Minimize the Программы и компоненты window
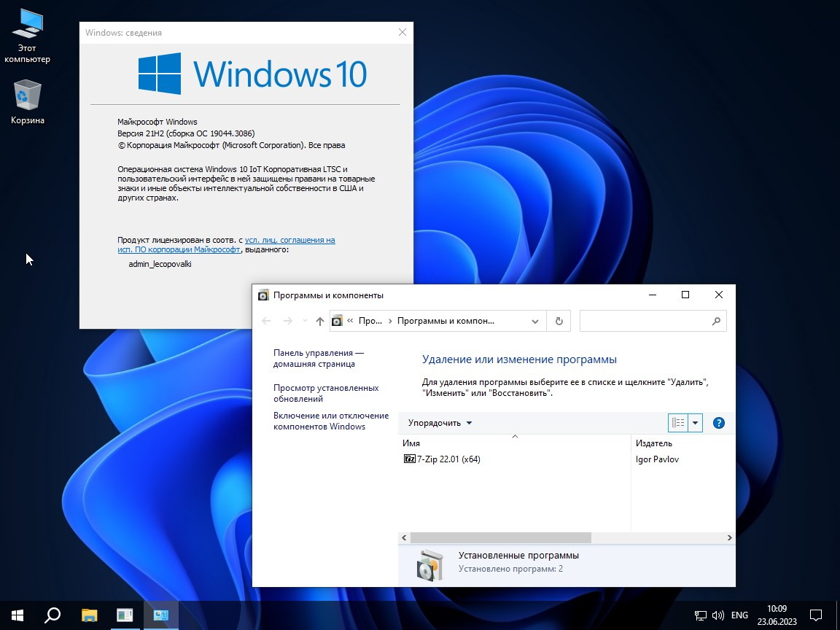840x630 pixels. pos(653,295)
